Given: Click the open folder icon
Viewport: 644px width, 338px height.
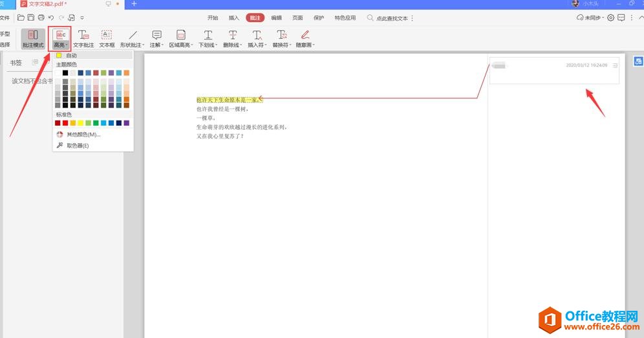Looking at the screenshot, I should [x=21, y=18].
